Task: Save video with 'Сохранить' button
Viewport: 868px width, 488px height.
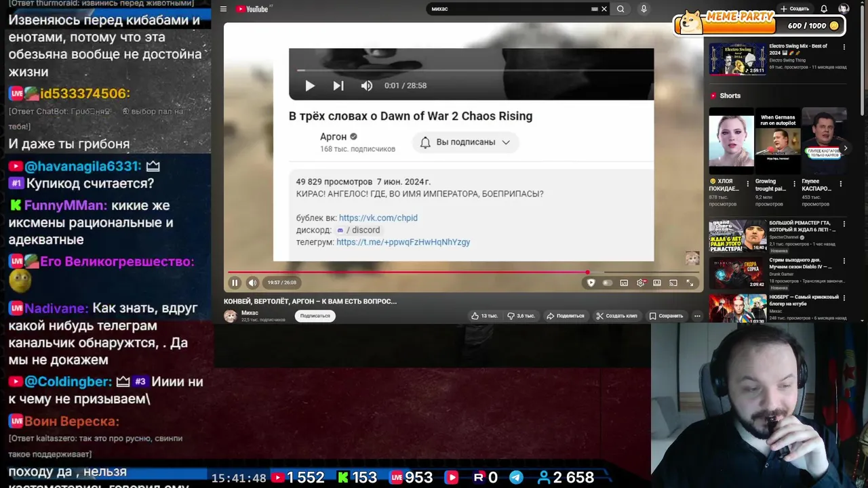Action: coord(666,316)
